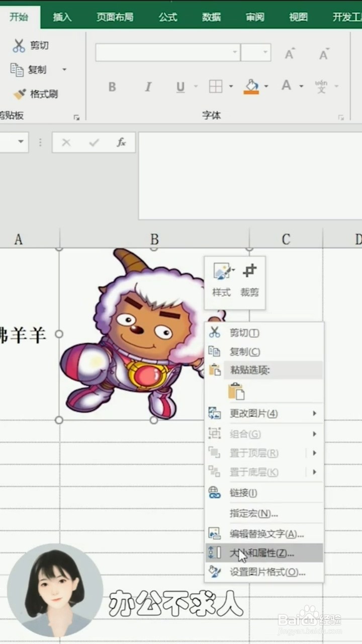
Task: Select column A header
Action: [29, 239]
